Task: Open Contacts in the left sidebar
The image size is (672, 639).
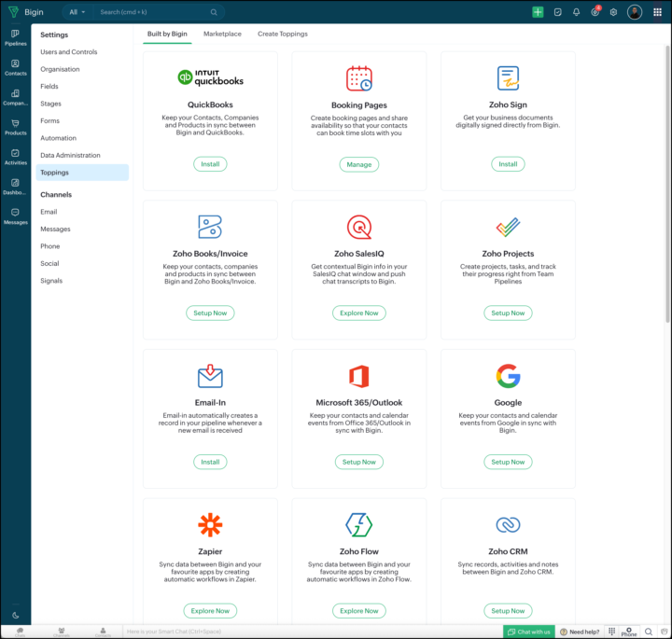Action: 16,68
